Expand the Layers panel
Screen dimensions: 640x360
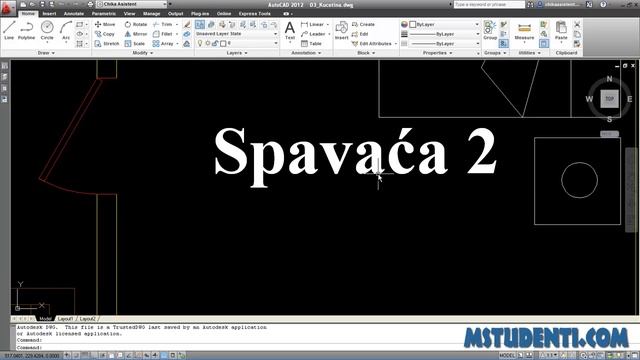click(x=237, y=53)
